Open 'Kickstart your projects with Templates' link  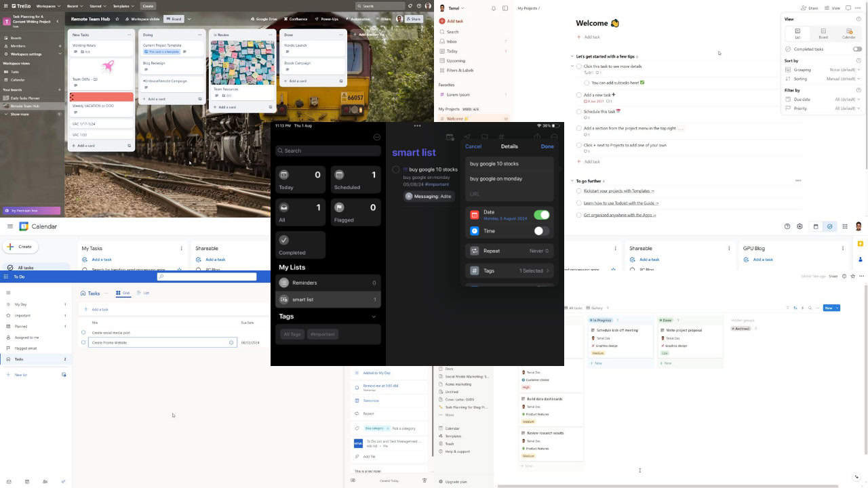pyautogui.click(x=618, y=191)
